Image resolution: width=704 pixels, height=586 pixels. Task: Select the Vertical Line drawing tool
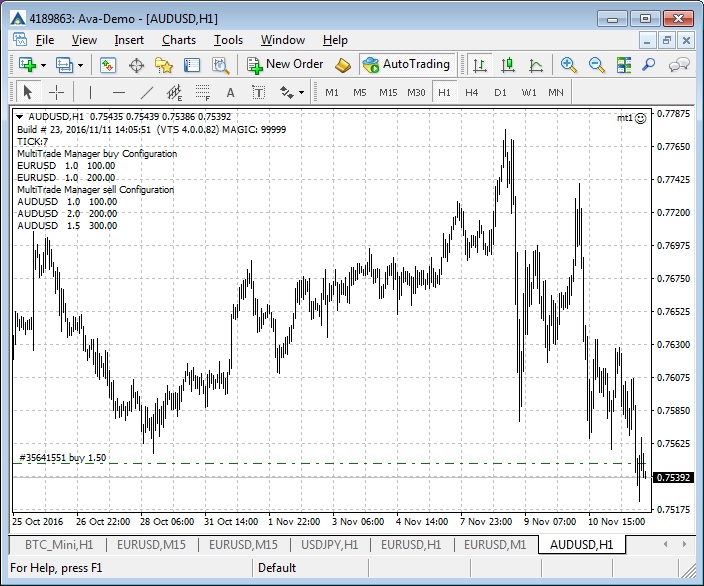tap(90, 93)
